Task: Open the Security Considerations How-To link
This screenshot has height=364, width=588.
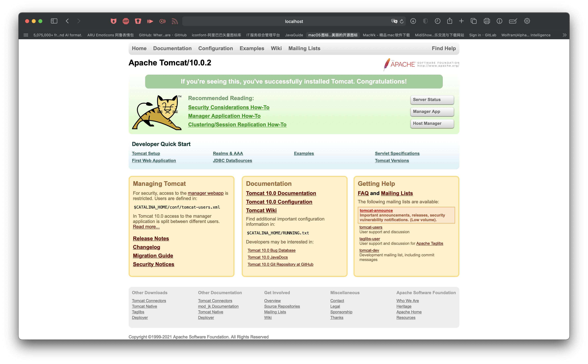Action: [x=229, y=107]
